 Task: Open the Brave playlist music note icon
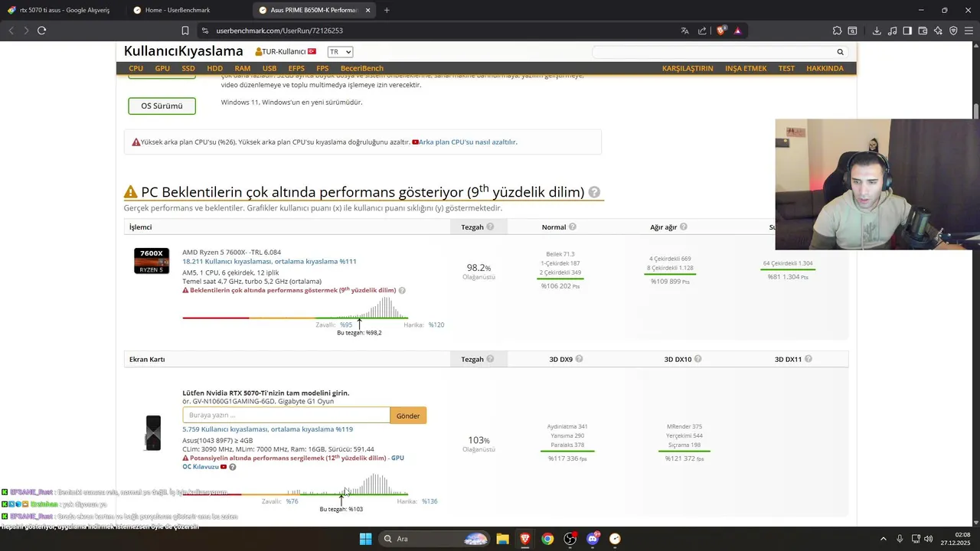click(x=893, y=31)
